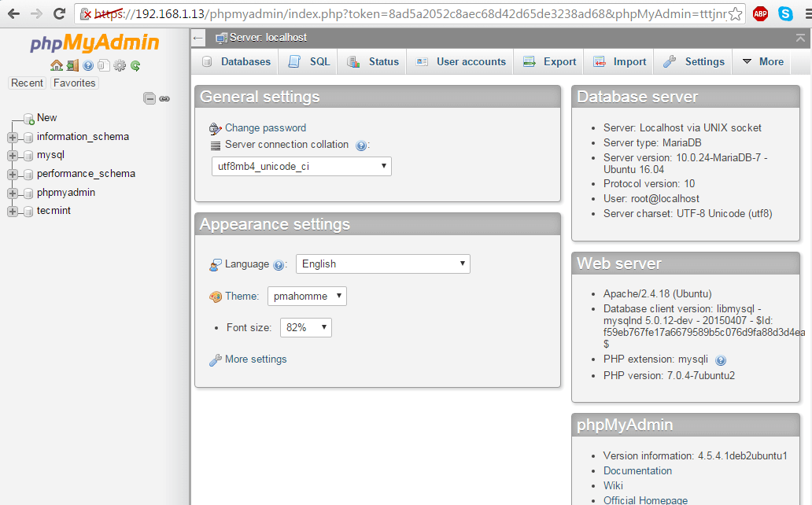Image resolution: width=812 pixels, height=505 pixels.
Task: Click the Log out icon in the sidebar
Action: coord(72,65)
